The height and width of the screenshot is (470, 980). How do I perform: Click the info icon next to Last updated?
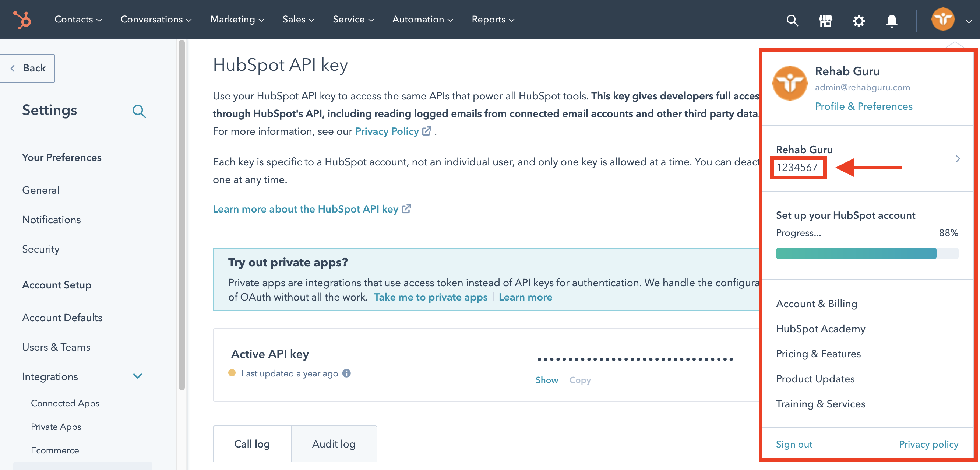(x=346, y=373)
